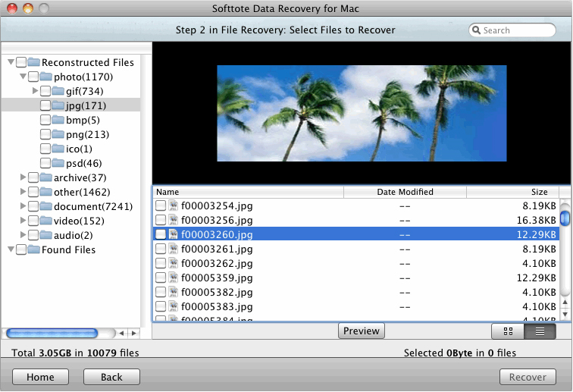
Task: Click file icon of f00003256.jpg
Action: (x=173, y=220)
